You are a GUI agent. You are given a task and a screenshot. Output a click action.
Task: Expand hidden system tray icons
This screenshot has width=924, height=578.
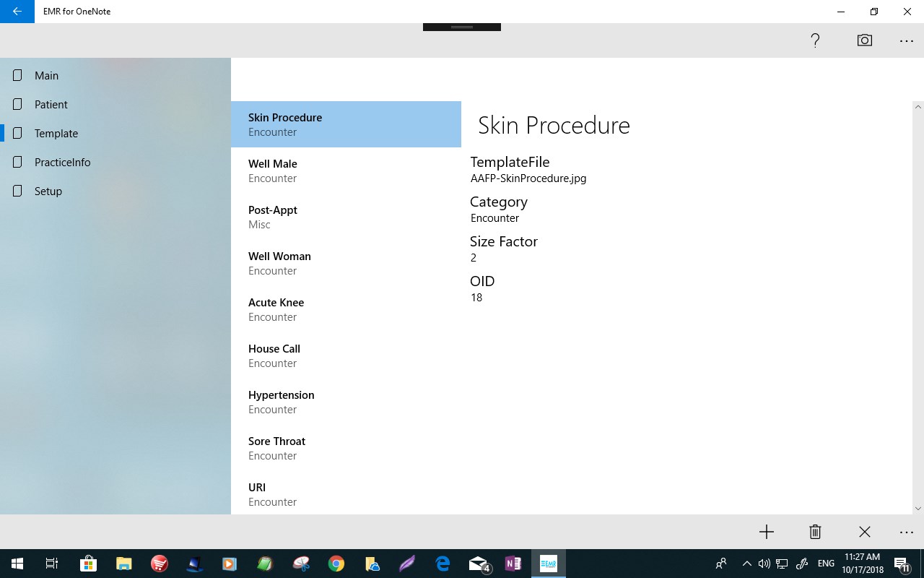(747, 564)
